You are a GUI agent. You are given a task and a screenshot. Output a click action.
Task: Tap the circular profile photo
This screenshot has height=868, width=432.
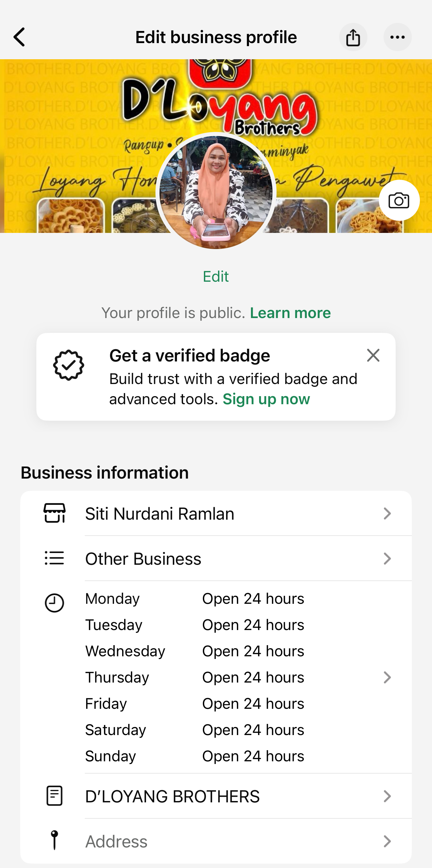pos(216,191)
